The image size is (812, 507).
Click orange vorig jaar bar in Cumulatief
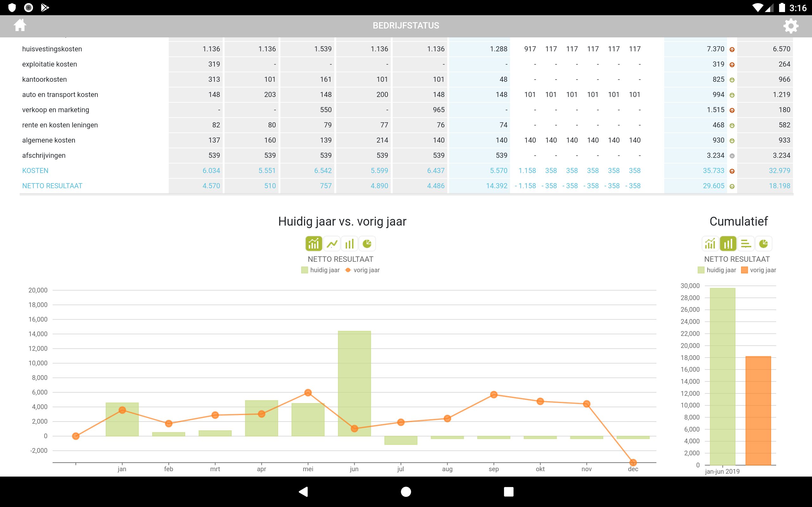pos(758,411)
